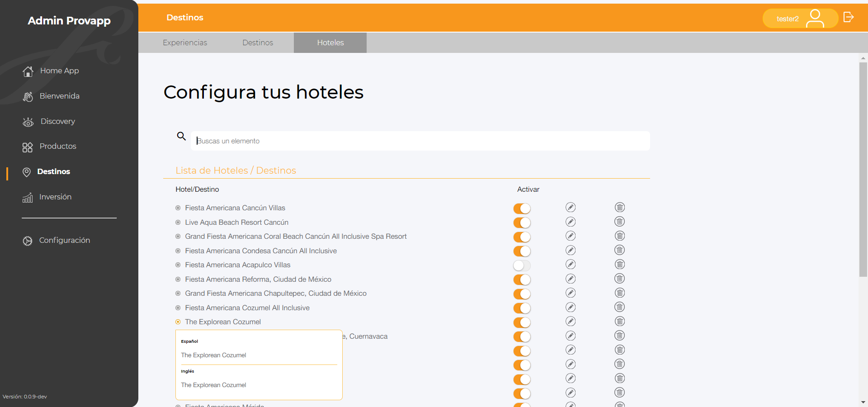This screenshot has height=407, width=868.
Task: Click the logout icon in header
Action: [x=849, y=17]
